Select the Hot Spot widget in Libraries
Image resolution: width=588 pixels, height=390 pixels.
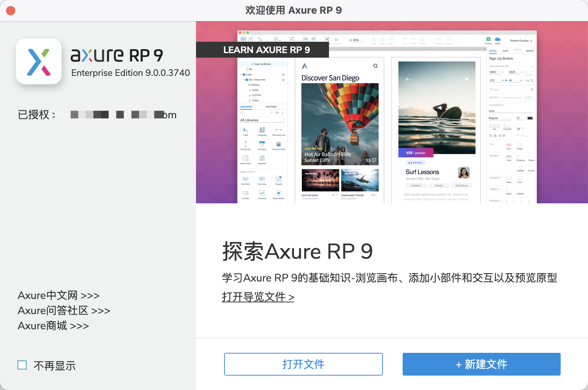(x=262, y=144)
